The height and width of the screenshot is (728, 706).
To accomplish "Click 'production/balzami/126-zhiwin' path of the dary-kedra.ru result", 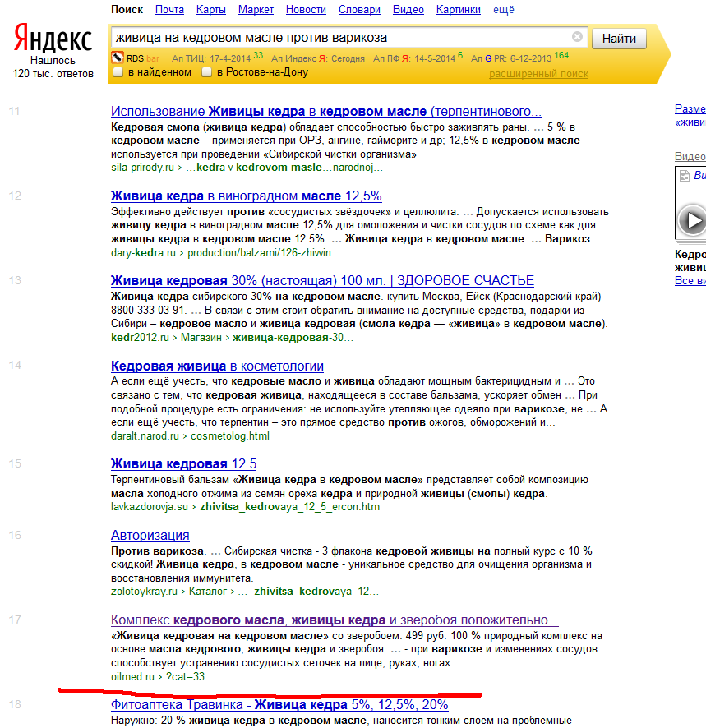I will [x=259, y=253].
